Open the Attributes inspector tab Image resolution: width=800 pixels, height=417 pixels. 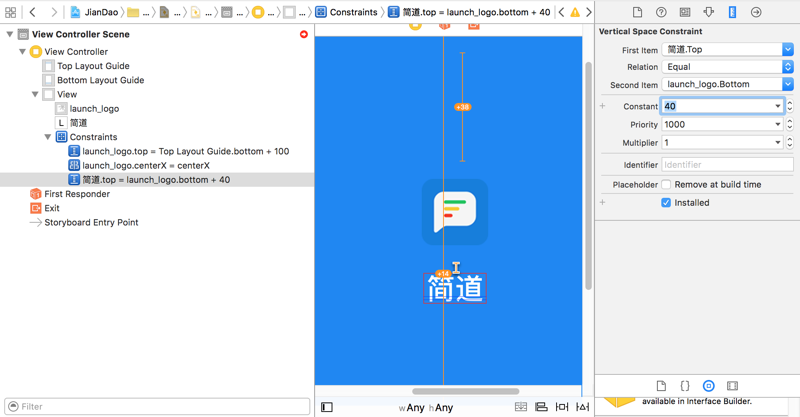(709, 12)
